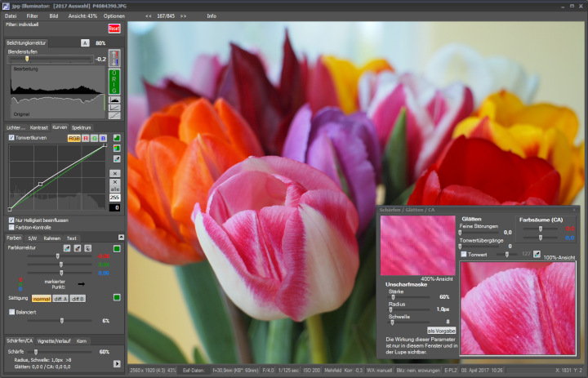Click the histogram display icon
Viewport: 588px width, 378px height.
pos(114,100)
